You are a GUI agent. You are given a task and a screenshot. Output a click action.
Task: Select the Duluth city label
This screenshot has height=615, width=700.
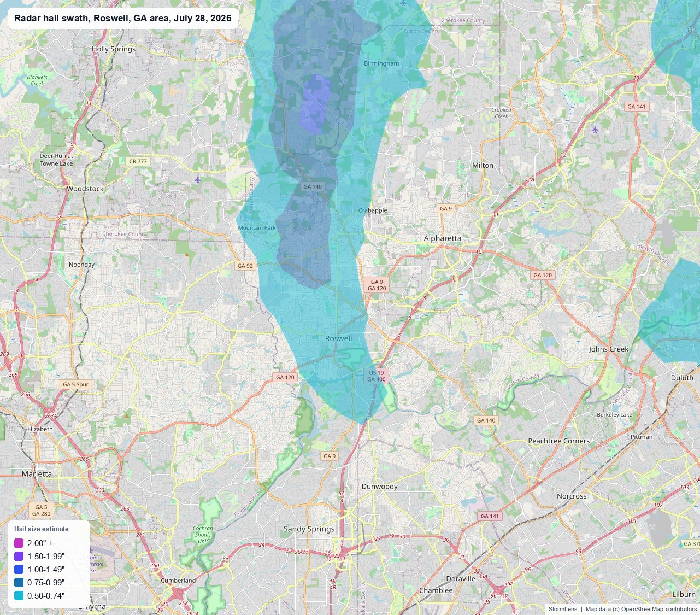click(682, 378)
